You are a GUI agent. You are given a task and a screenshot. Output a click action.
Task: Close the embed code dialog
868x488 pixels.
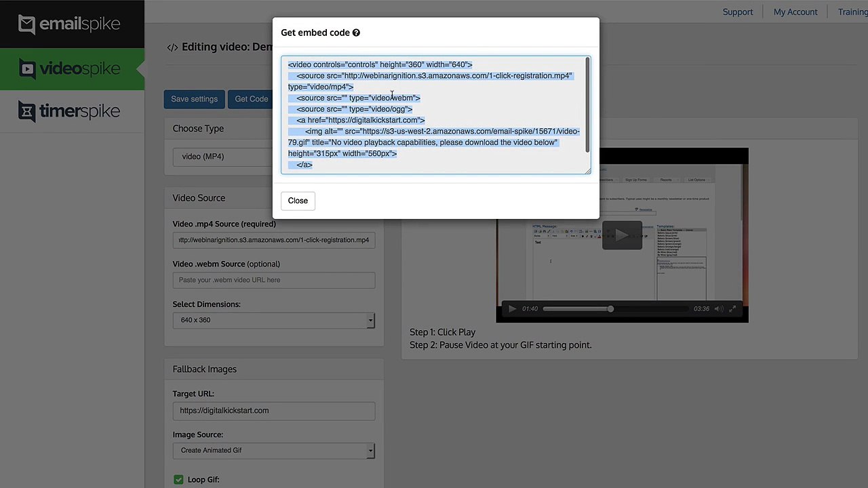(298, 201)
